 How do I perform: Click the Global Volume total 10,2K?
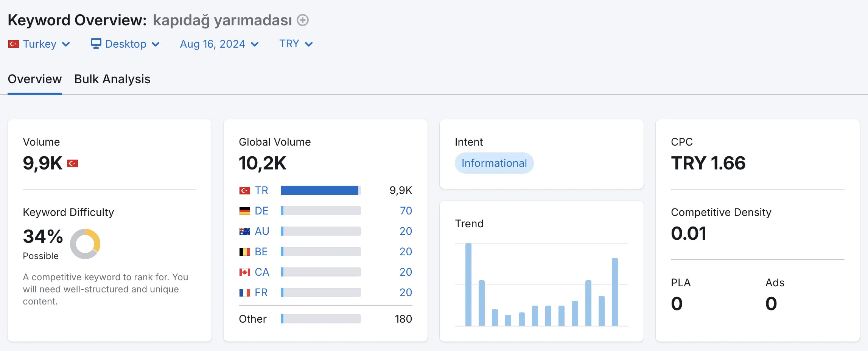coord(263,163)
